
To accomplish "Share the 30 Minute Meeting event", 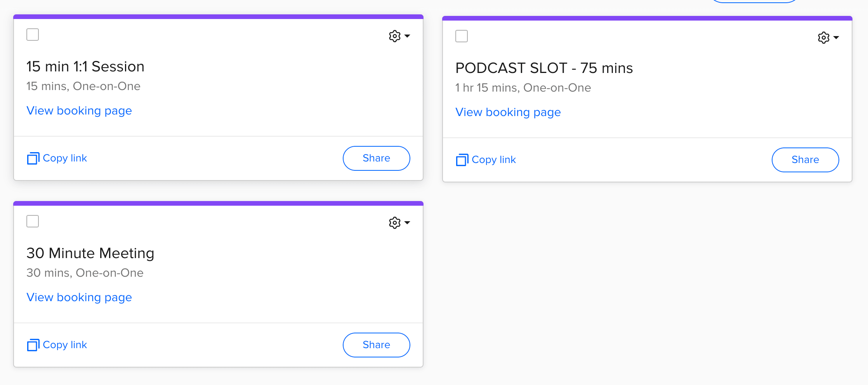I will point(376,345).
